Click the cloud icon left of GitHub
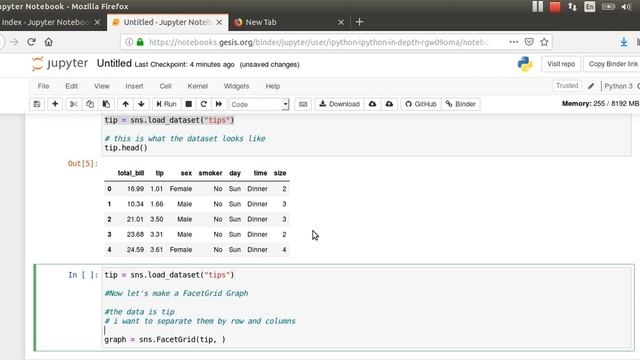The width and height of the screenshot is (640, 360). 389,104
